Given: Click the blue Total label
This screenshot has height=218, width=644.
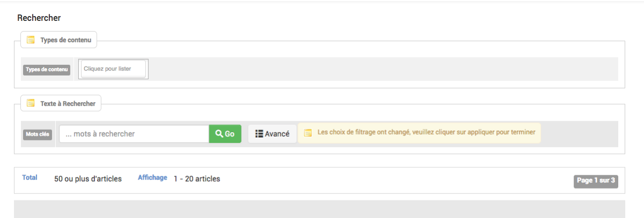Looking at the screenshot, I should point(30,178).
